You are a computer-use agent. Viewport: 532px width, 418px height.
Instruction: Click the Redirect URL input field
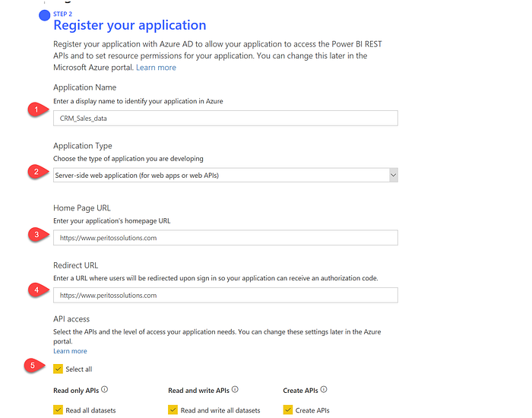[225, 295]
